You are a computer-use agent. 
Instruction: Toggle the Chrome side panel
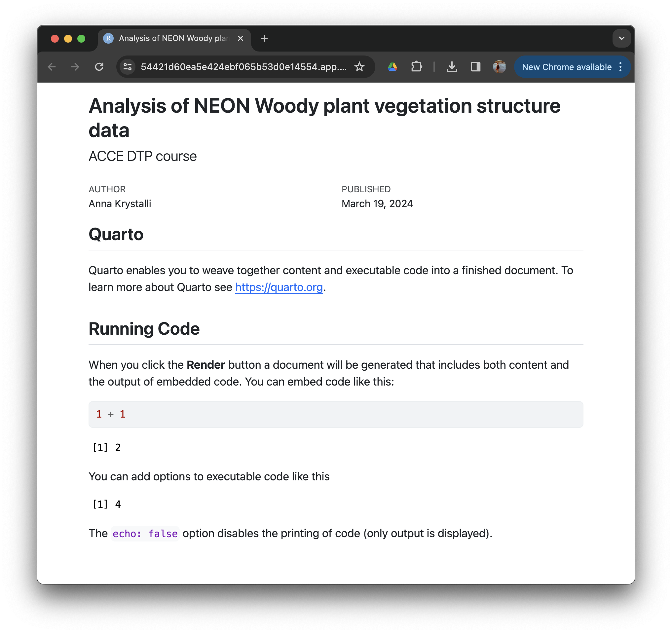click(x=476, y=67)
